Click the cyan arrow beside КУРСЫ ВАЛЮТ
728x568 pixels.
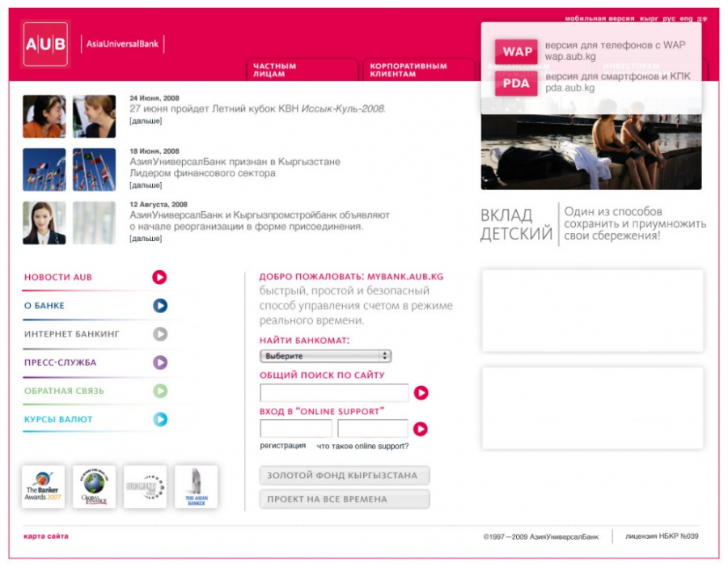(x=159, y=419)
